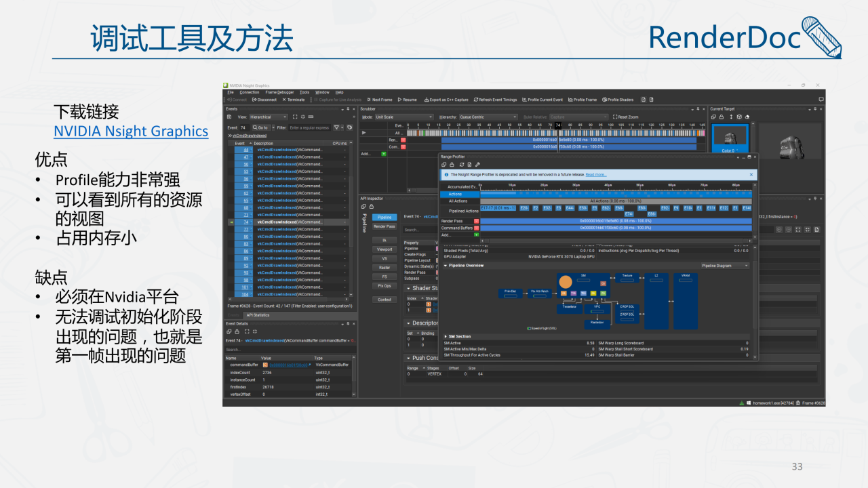Open the NVIDIA Nsight Graphics download link
Viewport: 868px width, 488px height.
tap(131, 131)
